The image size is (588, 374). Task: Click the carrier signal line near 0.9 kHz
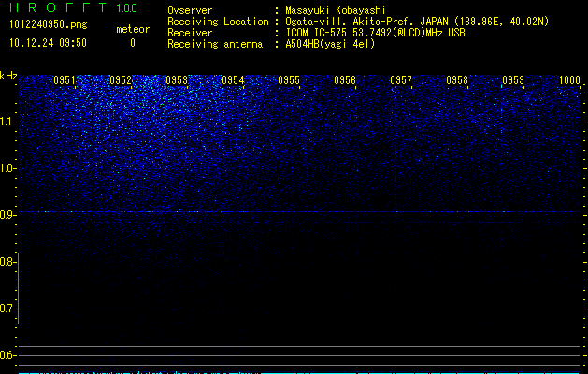[300, 212]
